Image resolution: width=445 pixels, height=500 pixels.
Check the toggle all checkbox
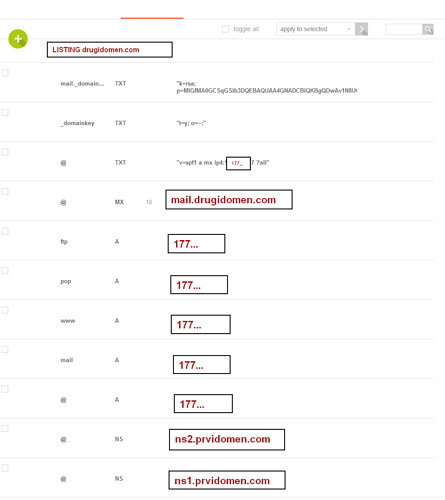[226, 29]
